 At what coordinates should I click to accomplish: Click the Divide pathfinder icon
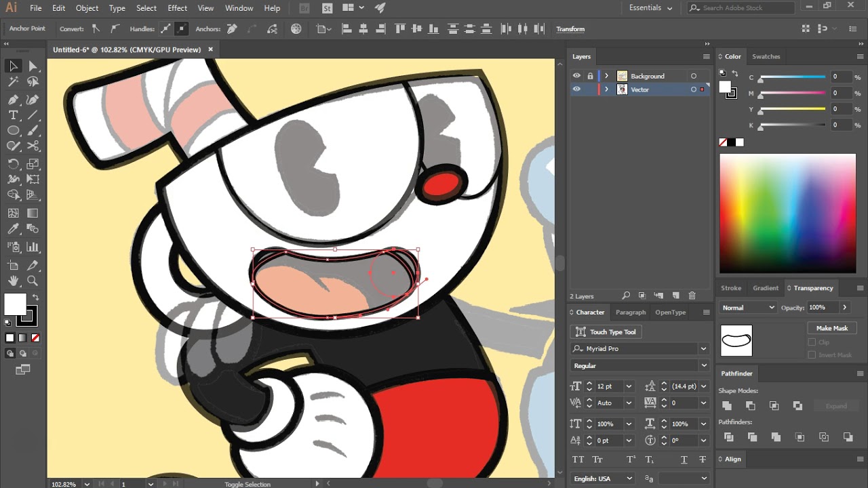[x=728, y=437]
